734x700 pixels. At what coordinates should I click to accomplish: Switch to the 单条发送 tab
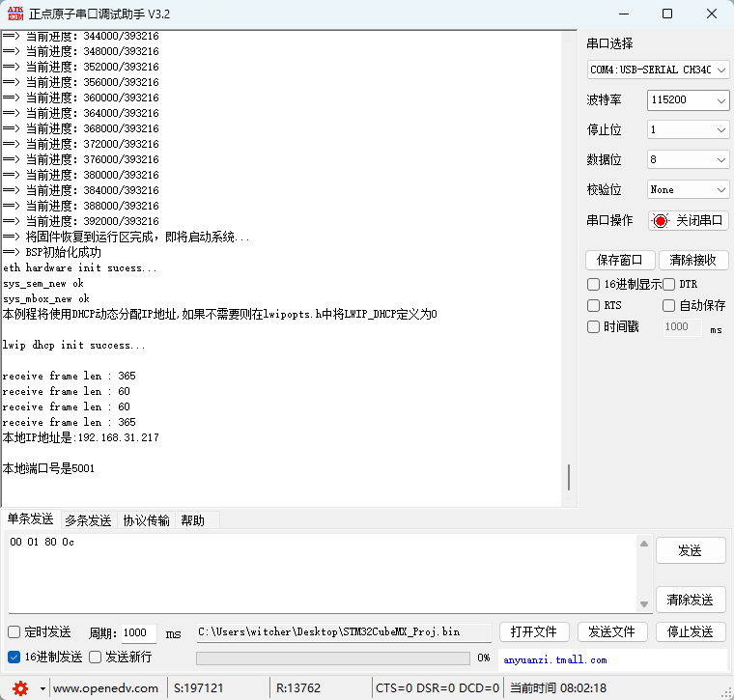[31, 518]
